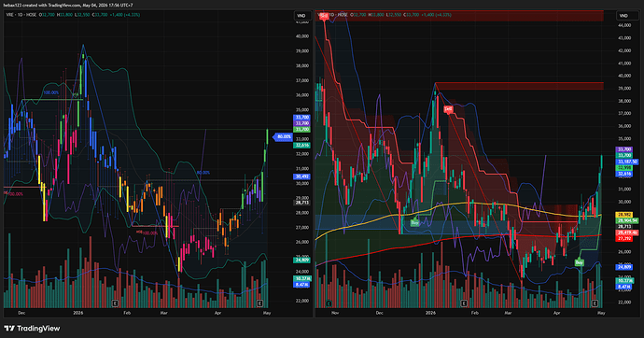Click right chart 33,187.50 blue price tag
Viewport: 644px width, 338px height.
(627, 162)
